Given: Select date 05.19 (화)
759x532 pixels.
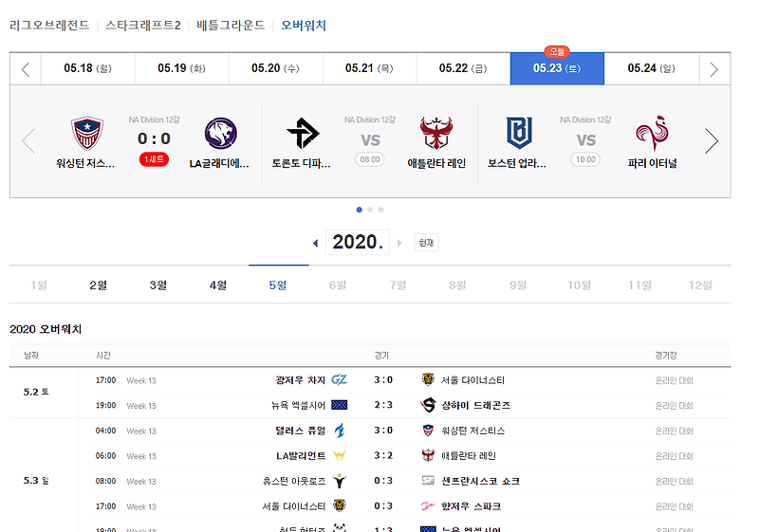Looking at the screenshot, I should pos(181,68).
